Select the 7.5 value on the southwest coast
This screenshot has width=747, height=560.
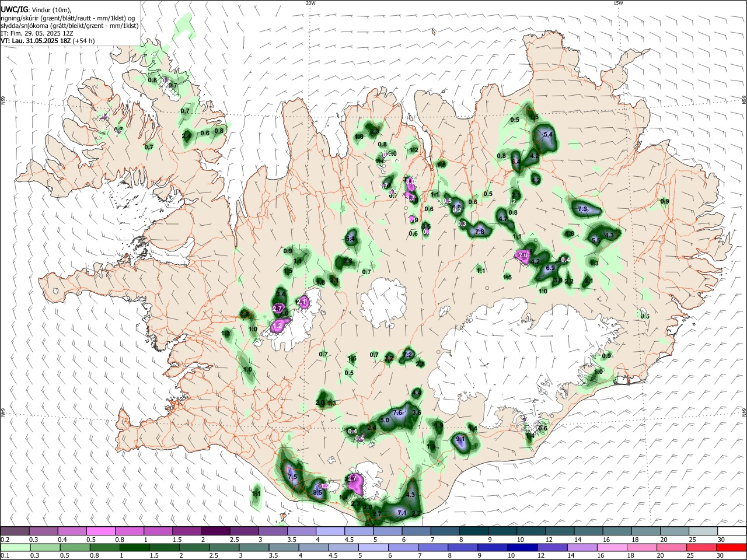click(293, 477)
